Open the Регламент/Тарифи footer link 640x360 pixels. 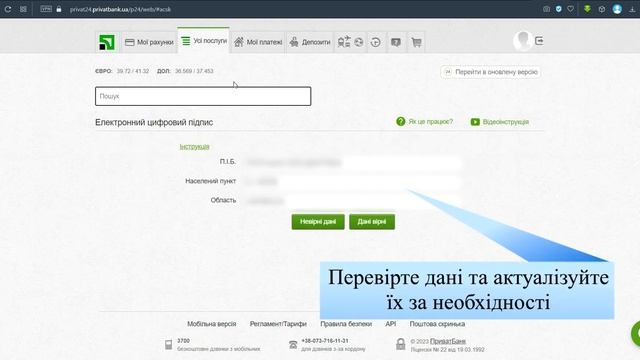278,324
